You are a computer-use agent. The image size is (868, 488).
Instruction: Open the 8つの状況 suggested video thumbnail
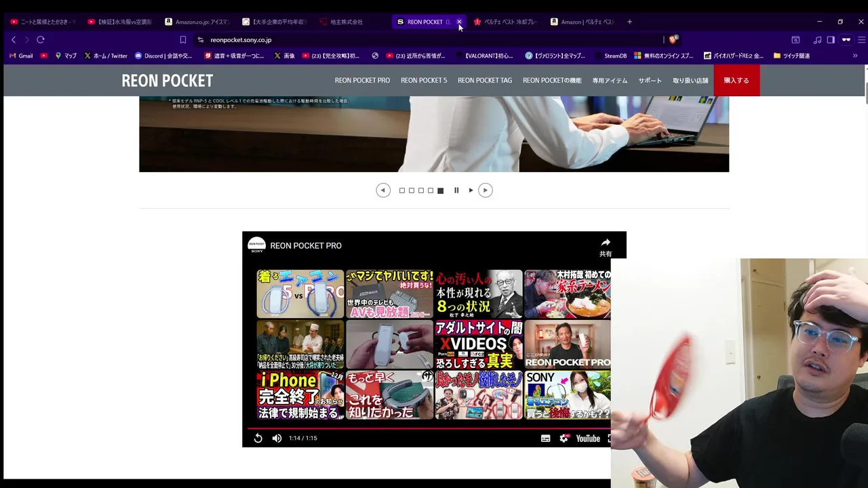[x=479, y=294]
